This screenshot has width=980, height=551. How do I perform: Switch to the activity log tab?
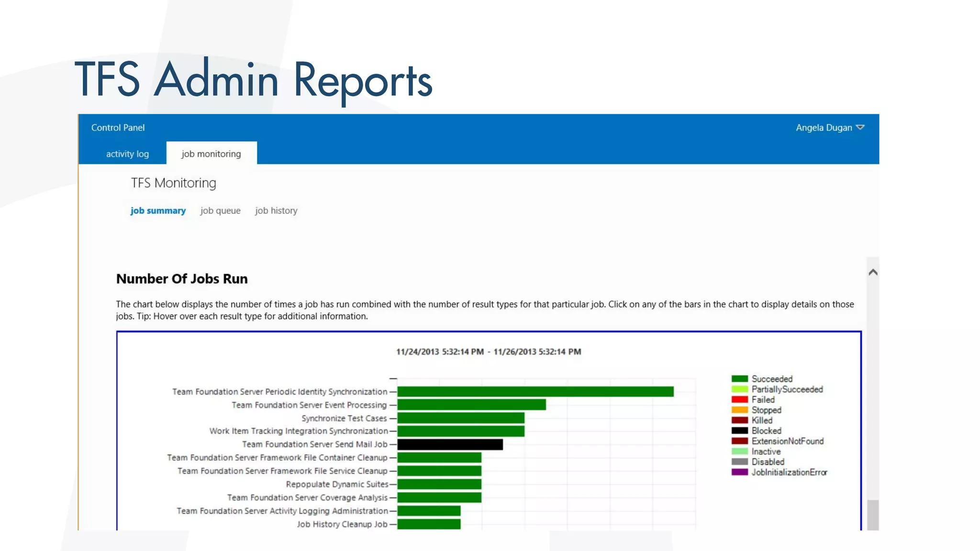click(127, 154)
